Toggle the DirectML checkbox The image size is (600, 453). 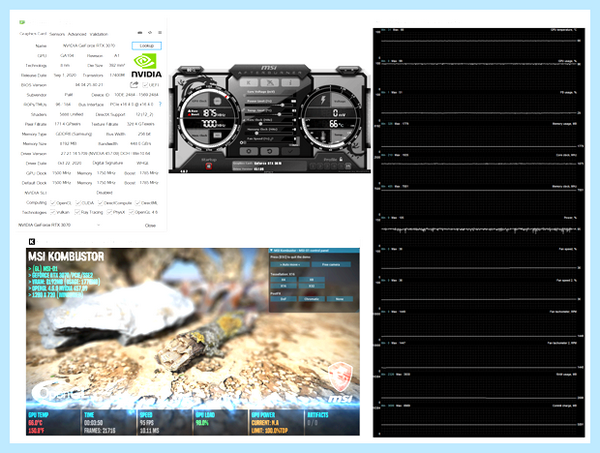[137, 203]
